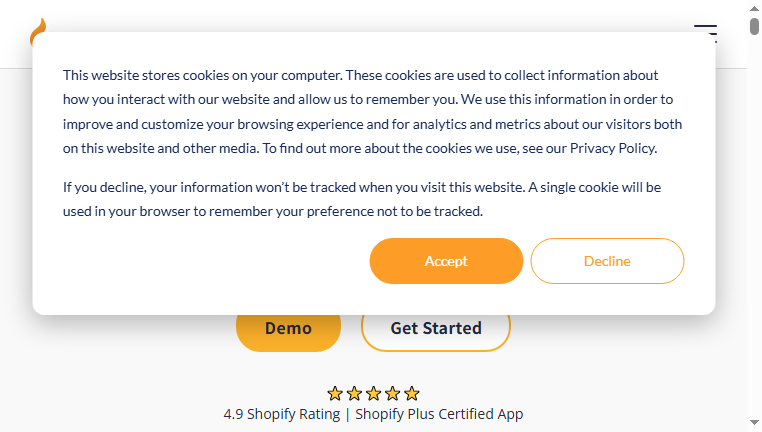
Task: Decline cookie tracking
Action: tap(607, 261)
